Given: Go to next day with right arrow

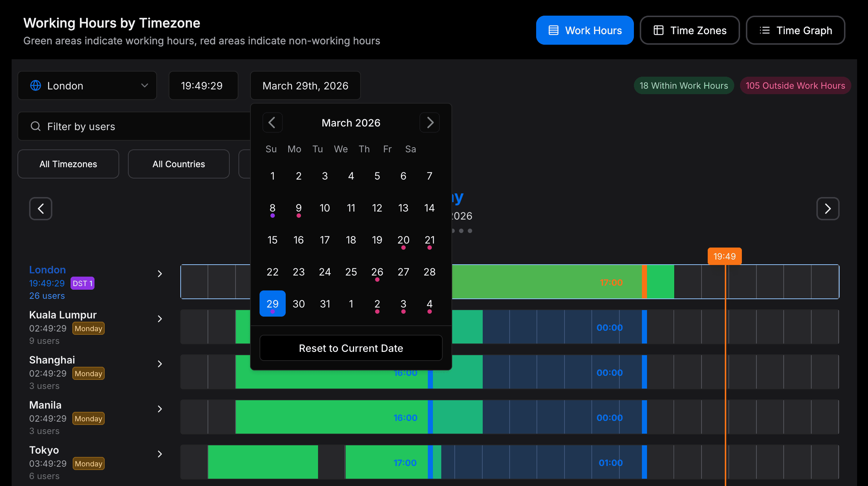Looking at the screenshot, I should (828, 209).
